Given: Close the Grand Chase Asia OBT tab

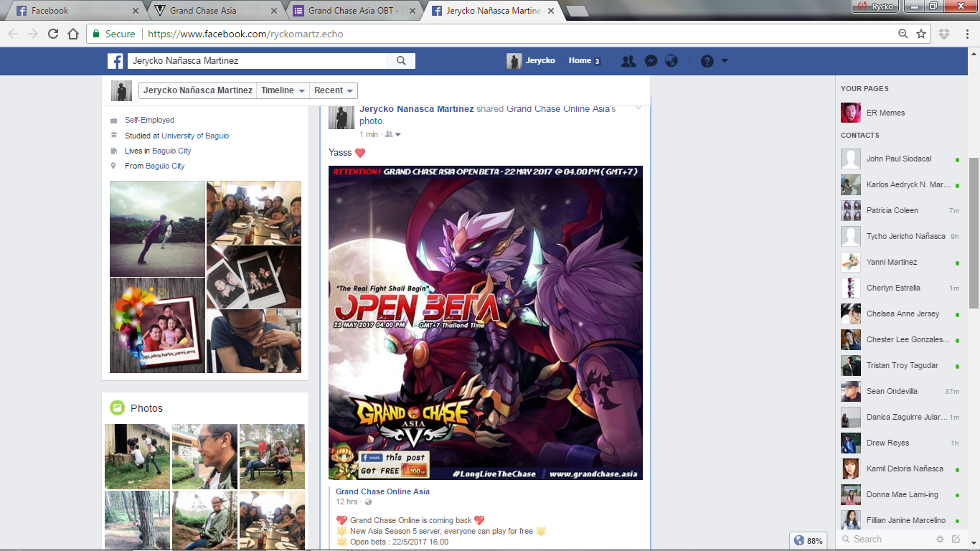Looking at the screenshot, I should tap(411, 11).
